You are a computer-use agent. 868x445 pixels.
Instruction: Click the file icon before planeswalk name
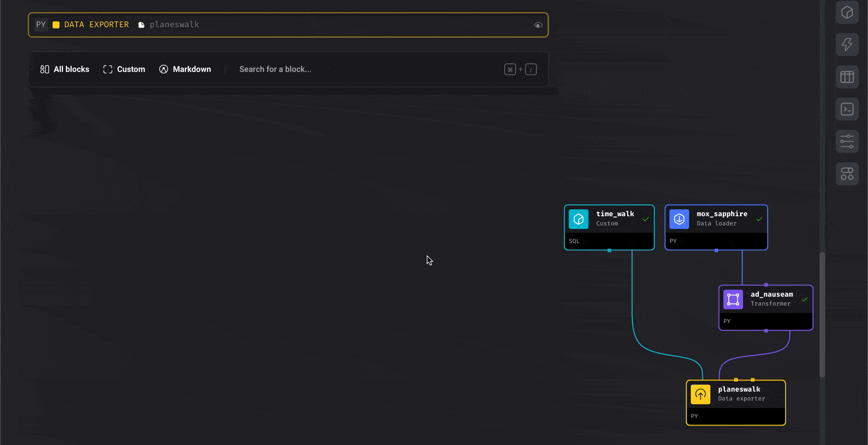141,25
